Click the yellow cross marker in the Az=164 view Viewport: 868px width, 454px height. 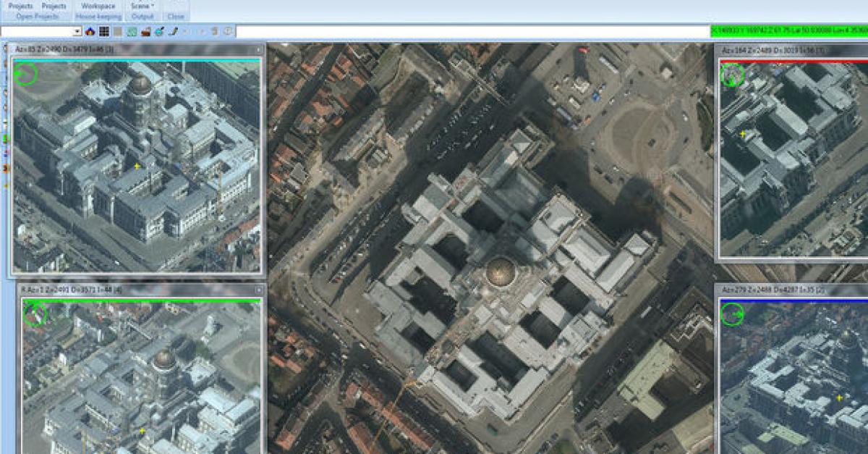743,134
